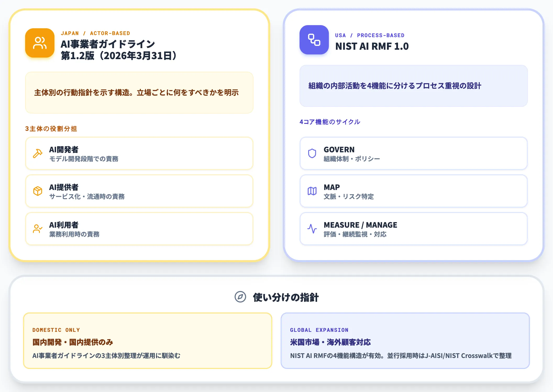Screen dimensions: 553x392
Task: Click the DOMESTIC ONLY label
Action: (56, 330)
